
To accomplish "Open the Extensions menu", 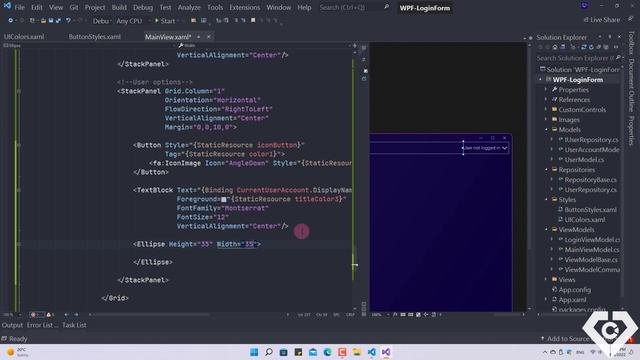I will pos(244,7).
